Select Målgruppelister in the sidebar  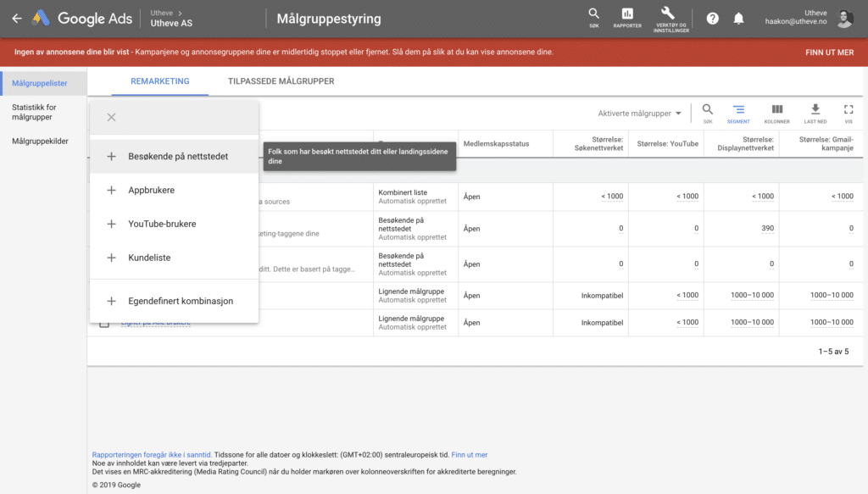tap(44, 83)
